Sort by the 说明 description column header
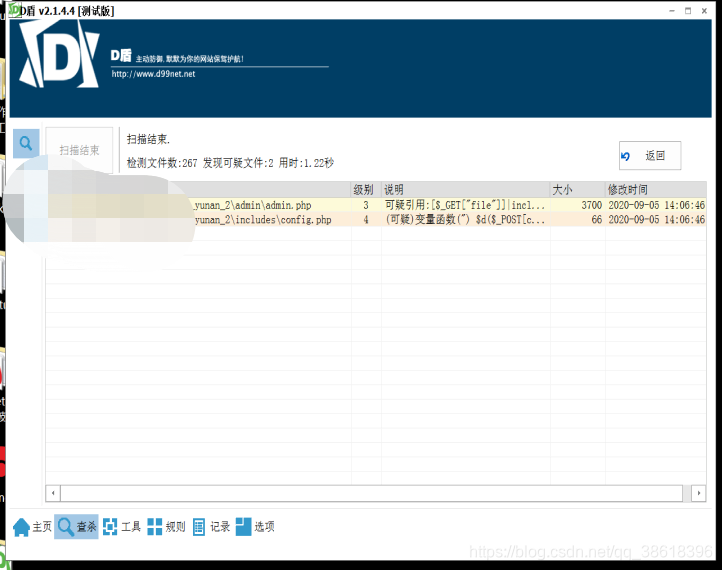The height and width of the screenshot is (570, 722). click(x=466, y=189)
